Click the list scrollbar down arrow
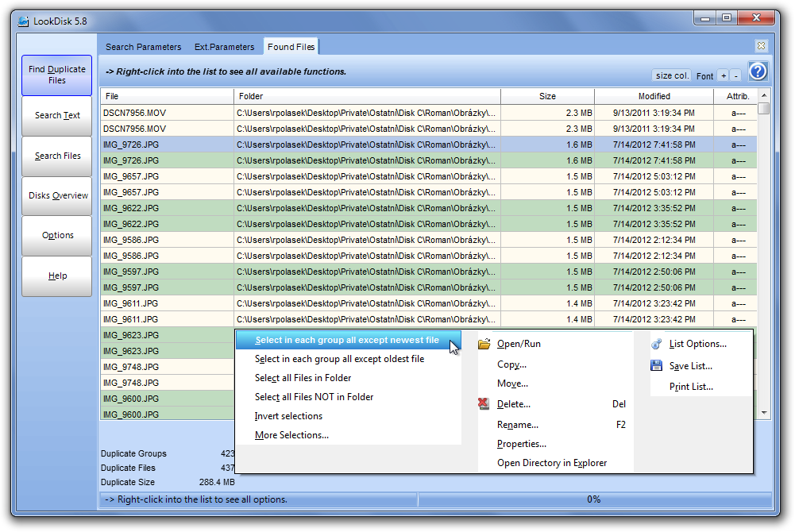This screenshot has height=532, width=795. point(764,413)
